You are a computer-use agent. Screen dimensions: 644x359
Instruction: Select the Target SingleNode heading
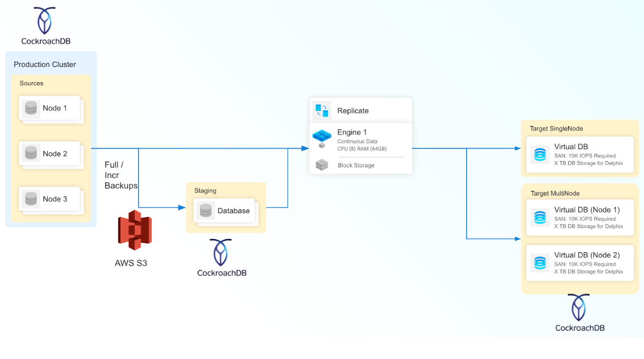pyautogui.click(x=556, y=129)
